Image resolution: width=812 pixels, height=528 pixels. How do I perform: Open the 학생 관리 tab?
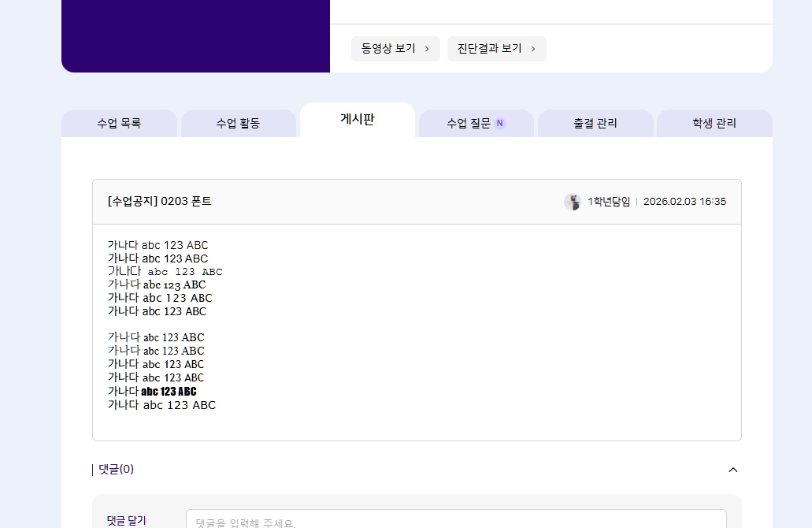714,124
